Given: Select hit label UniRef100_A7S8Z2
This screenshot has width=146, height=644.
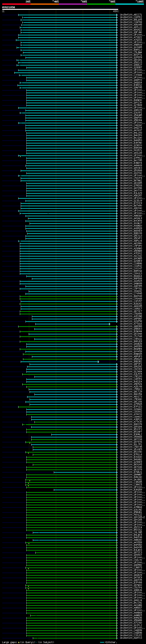Looking at the screenshot, I should [131, 37].
